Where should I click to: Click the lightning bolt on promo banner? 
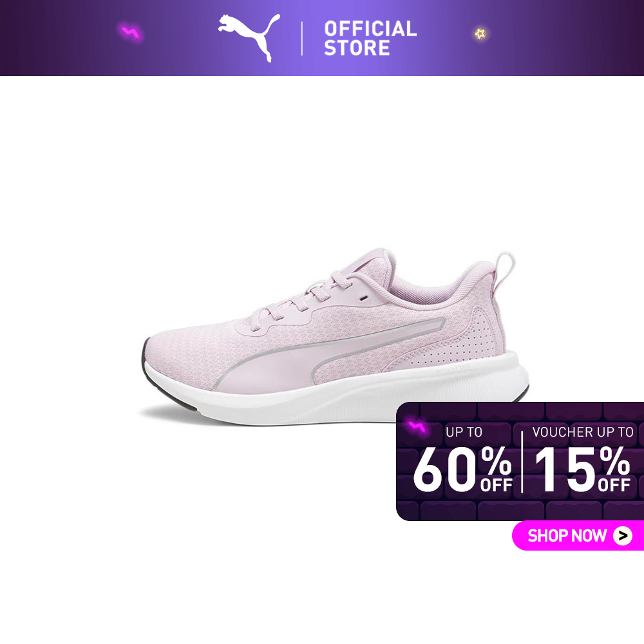click(417, 426)
